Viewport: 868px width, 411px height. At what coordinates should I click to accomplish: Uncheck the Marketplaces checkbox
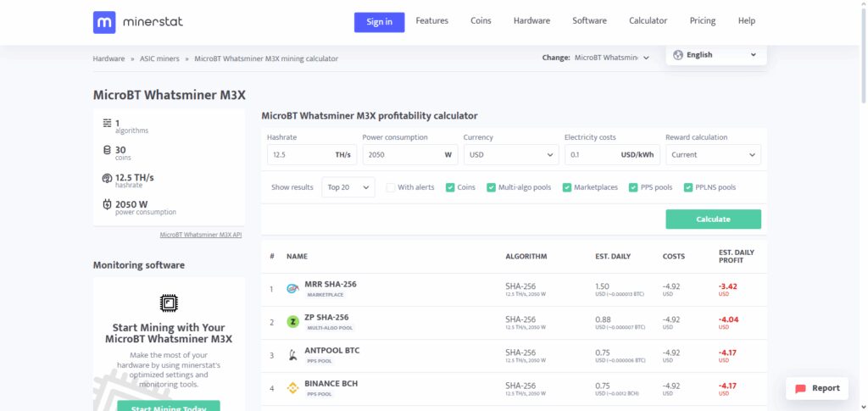(567, 187)
